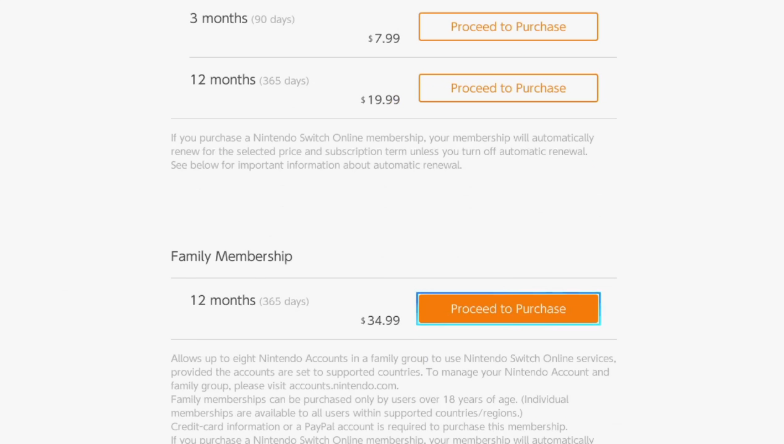The height and width of the screenshot is (444, 784).
Task: Select the highlighted Family Membership Proceed to Purchase button
Action: [x=508, y=308]
